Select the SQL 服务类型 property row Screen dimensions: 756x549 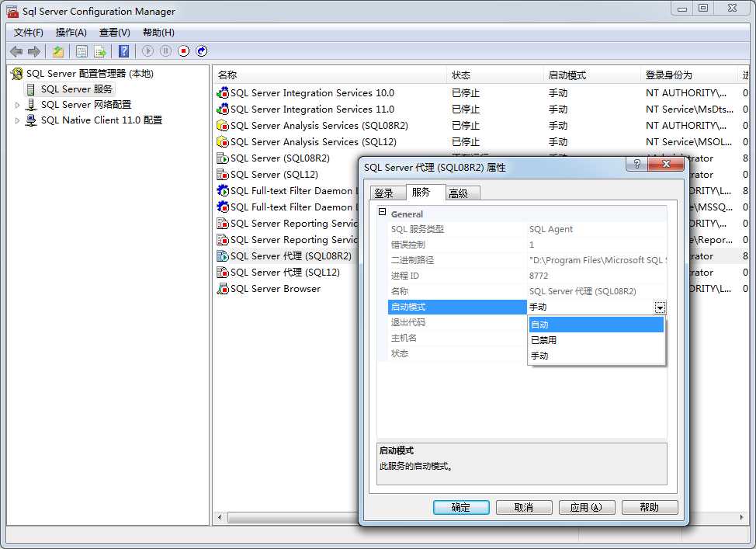[x=528, y=229]
